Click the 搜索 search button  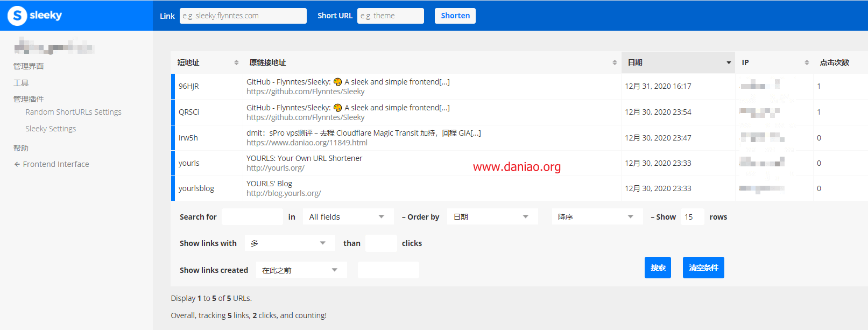coord(658,268)
